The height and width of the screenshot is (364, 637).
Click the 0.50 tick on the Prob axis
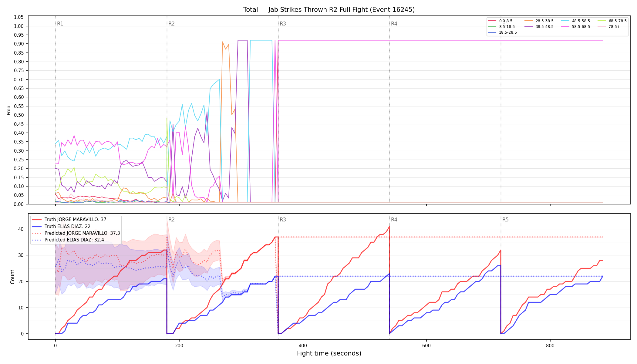(19, 115)
